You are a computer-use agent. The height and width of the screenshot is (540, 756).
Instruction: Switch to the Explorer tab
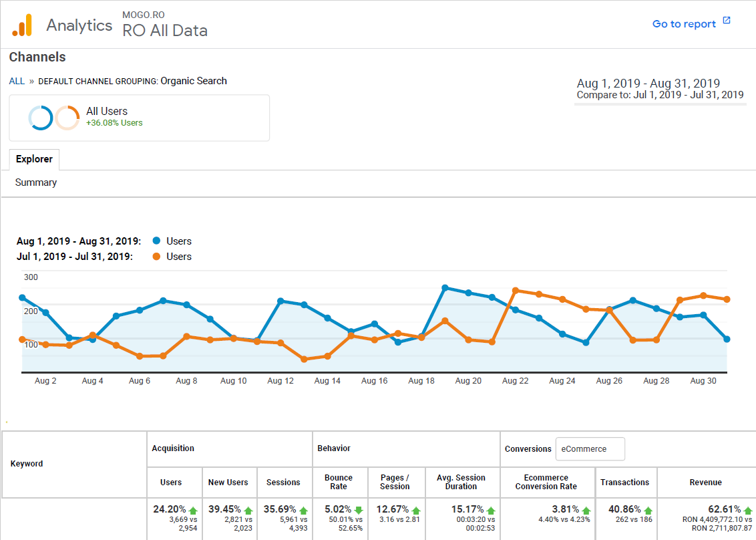34,159
